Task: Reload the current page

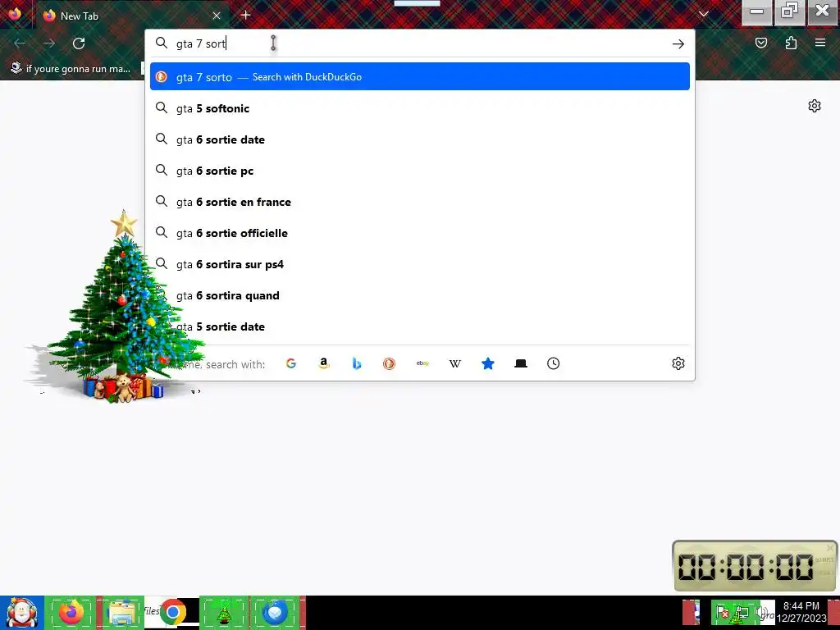Action: coord(79,43)
